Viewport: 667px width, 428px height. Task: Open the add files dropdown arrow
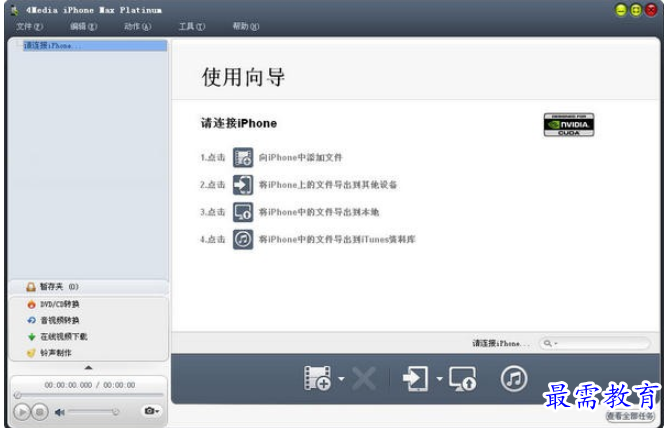[x=341, y=378]
